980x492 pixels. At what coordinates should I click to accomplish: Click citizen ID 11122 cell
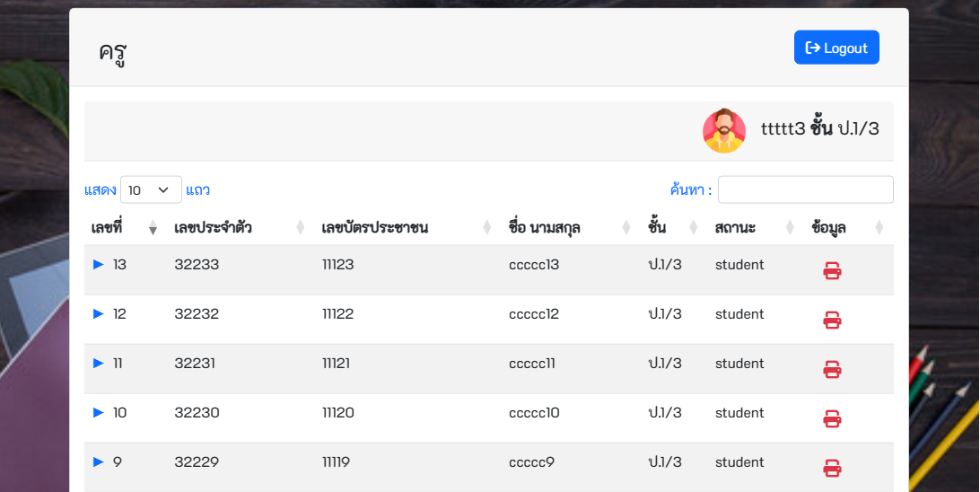pyautogui.click(x=338, y=314)
